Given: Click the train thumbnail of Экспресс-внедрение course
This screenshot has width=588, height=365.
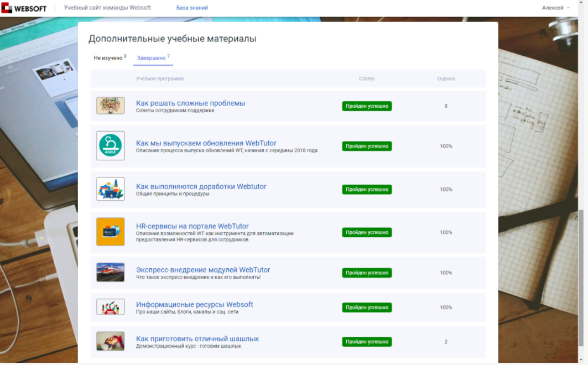Looking at the screenshot, I should pos(110,272).
